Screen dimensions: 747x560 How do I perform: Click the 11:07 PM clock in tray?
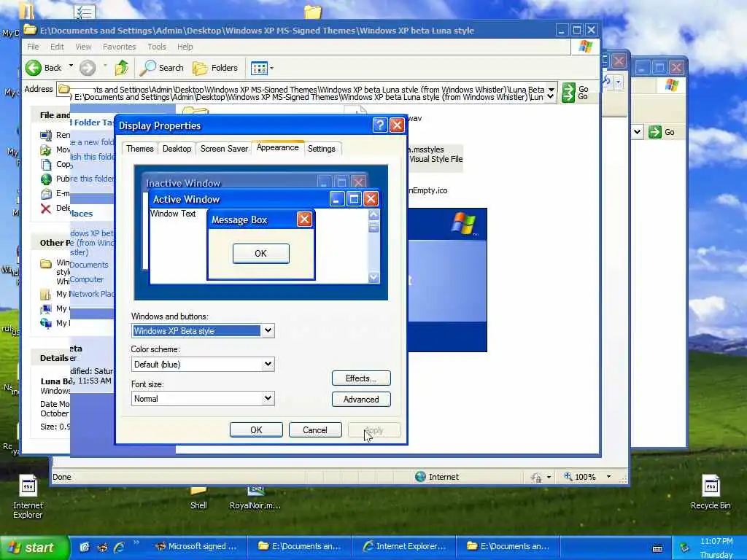click(716, 541)
